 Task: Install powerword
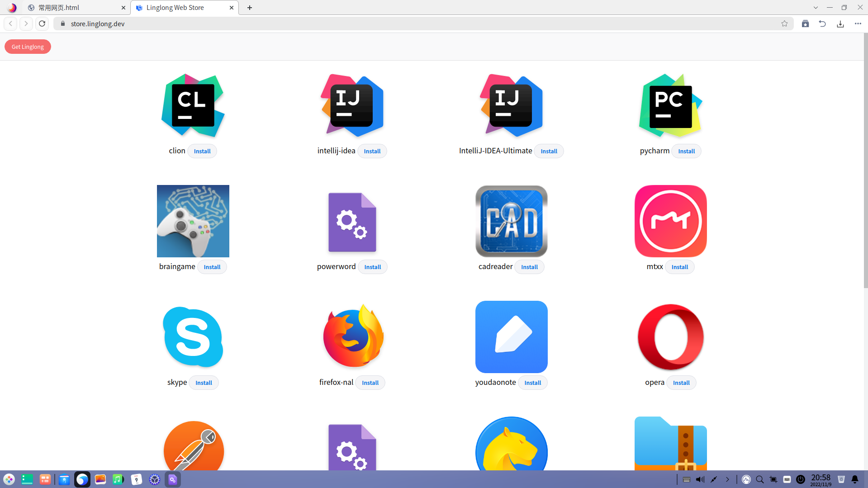[x=373, y=267]
